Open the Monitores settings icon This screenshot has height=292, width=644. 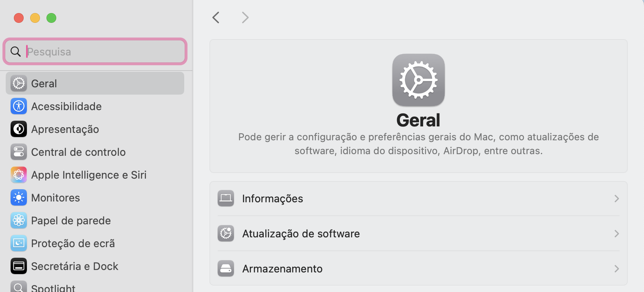pyautogui.click(x=18, y=197)
